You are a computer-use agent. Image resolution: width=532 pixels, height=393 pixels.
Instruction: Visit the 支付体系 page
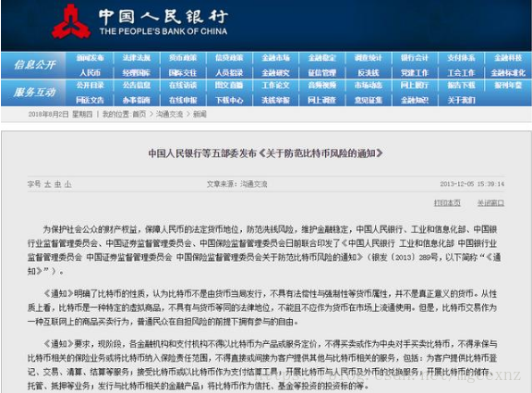[461, 57]
